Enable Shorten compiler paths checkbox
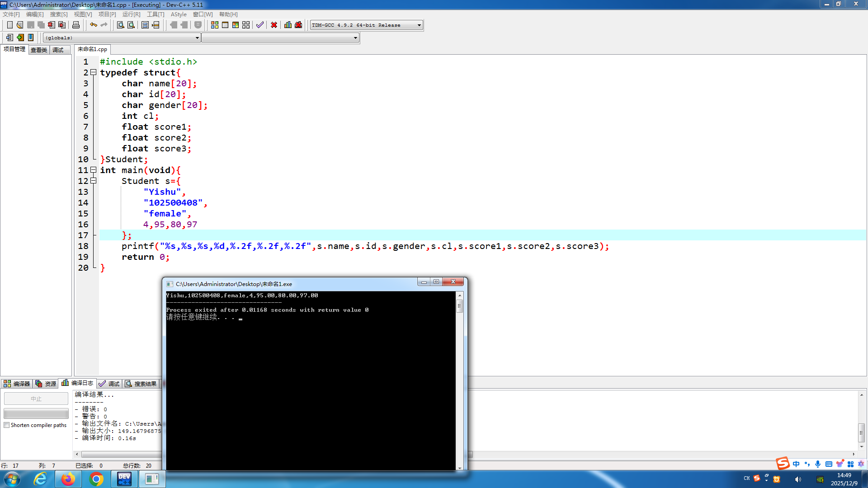 [x=7, y=425]
